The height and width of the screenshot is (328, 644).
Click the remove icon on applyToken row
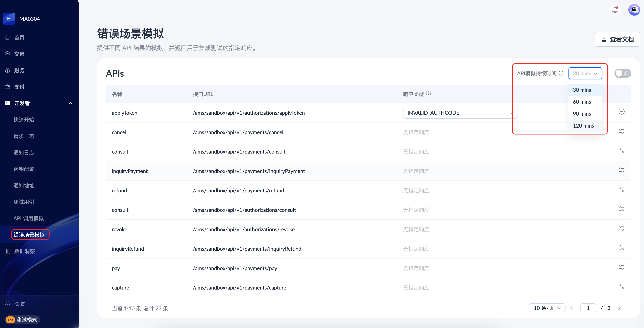(621, 112)
